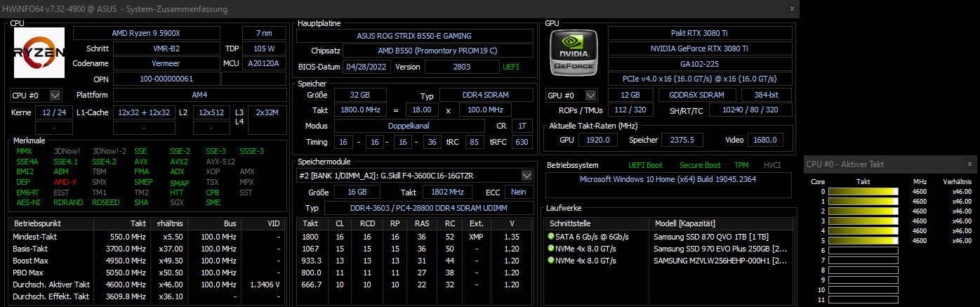Viewport: 980px width, 307px height.
Task: Select the Boost Max row
Action: click(148, 261)
